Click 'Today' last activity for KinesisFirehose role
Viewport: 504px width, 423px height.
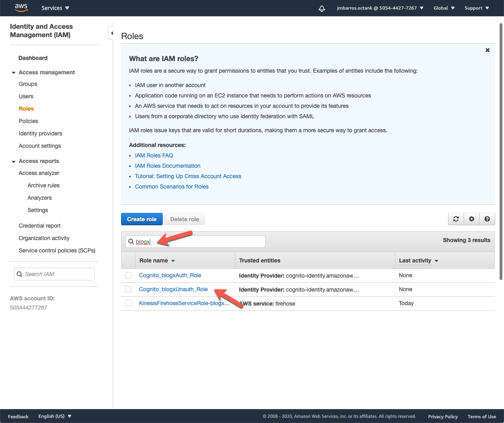click(x=406, y=303)
